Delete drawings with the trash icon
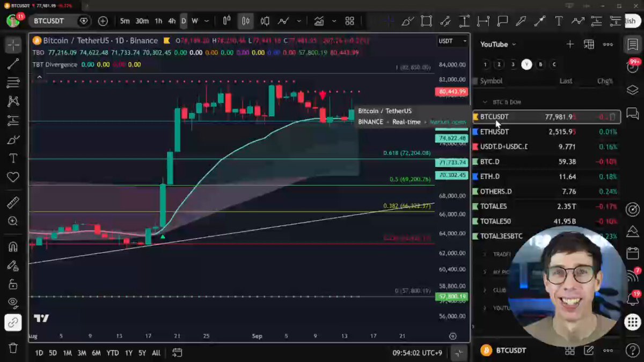The width and height of the screenshot is (644, 362). [13, 348]
